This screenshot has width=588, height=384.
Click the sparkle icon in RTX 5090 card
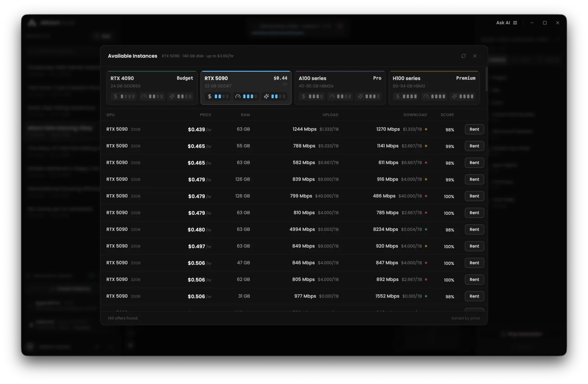click(x=266, y=96)
